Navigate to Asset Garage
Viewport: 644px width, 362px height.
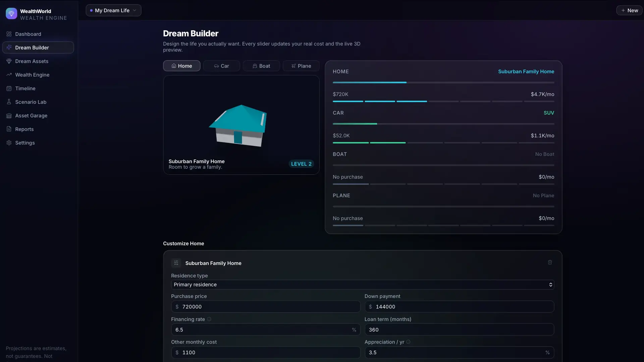pos(38,115)
